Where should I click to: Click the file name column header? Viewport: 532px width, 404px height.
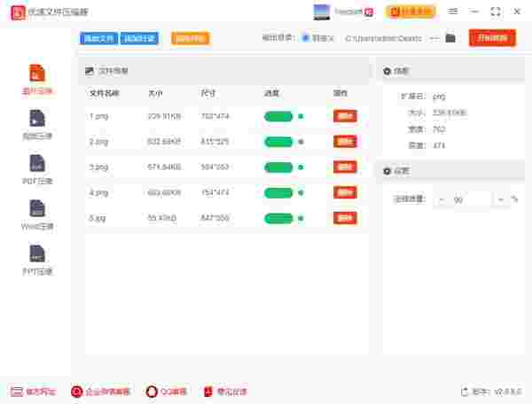point(104,93)
